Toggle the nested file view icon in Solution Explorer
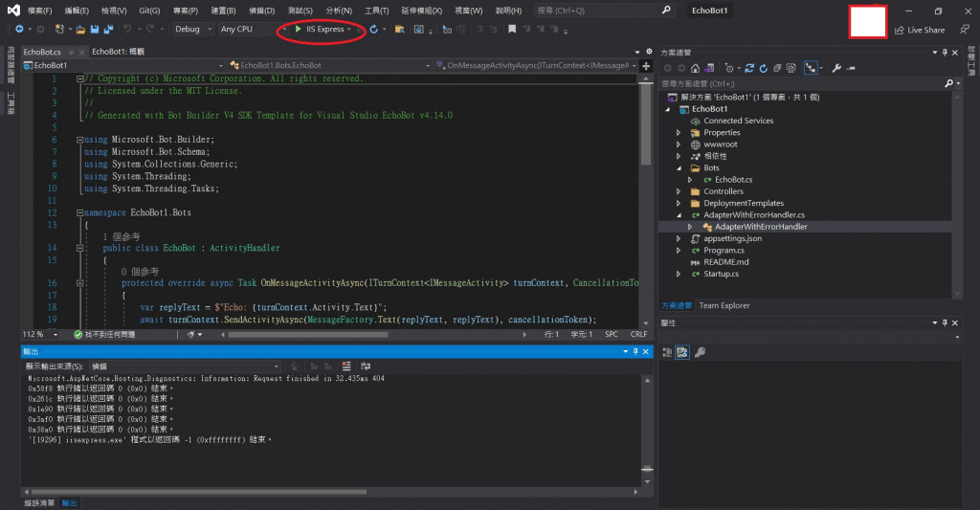Viewport: 980px width, 510px height. click(x=811, y=68)
